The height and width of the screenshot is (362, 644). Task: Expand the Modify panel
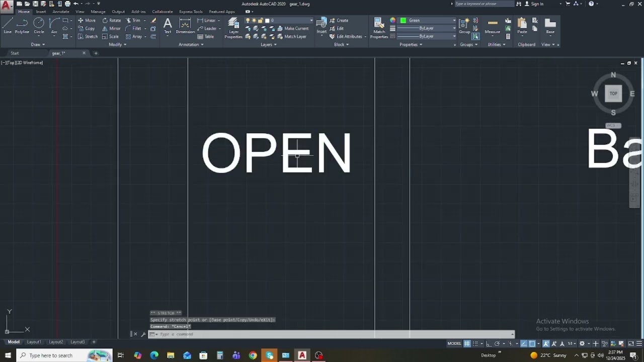pyautogui.click(x=117, y=44)
